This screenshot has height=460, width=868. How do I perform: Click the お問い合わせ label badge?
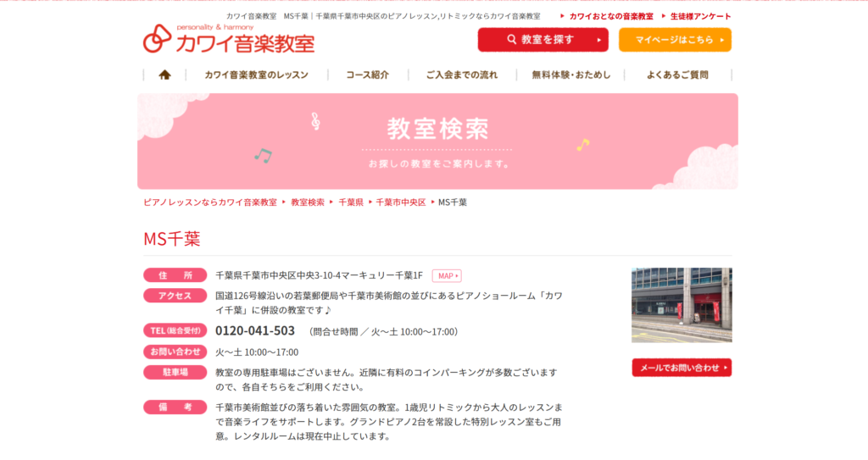[175, 352]
